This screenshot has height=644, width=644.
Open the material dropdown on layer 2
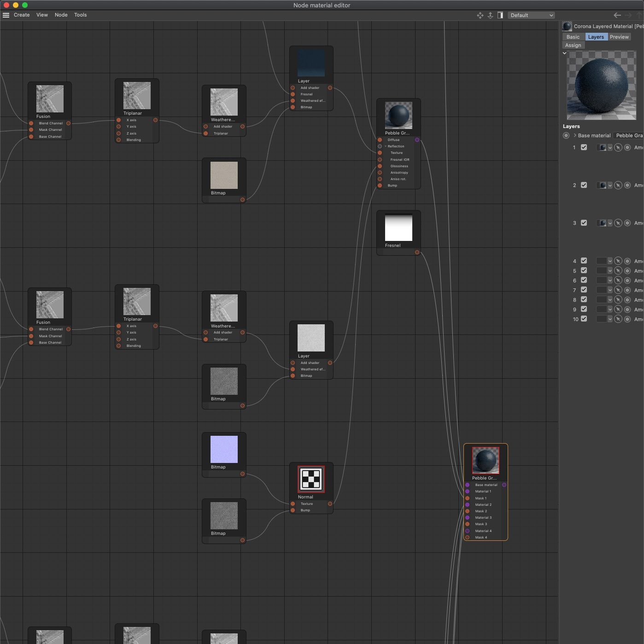(610, 185)
